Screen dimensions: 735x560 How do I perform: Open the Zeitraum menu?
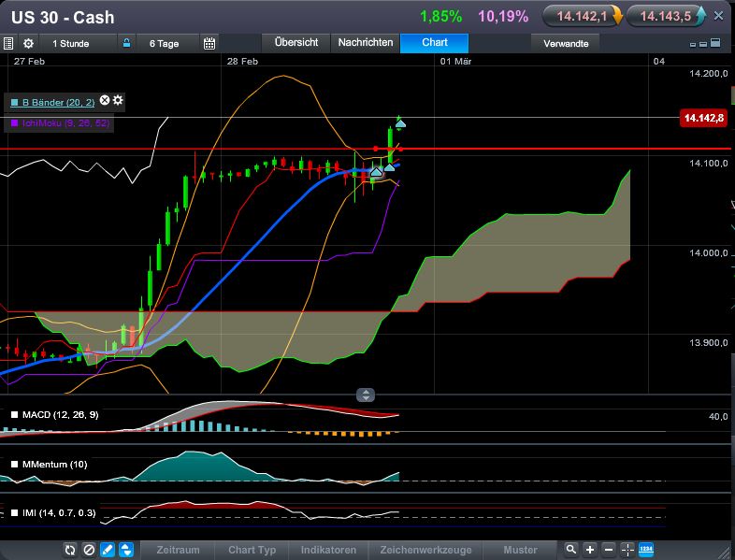(x=178, y=550)
